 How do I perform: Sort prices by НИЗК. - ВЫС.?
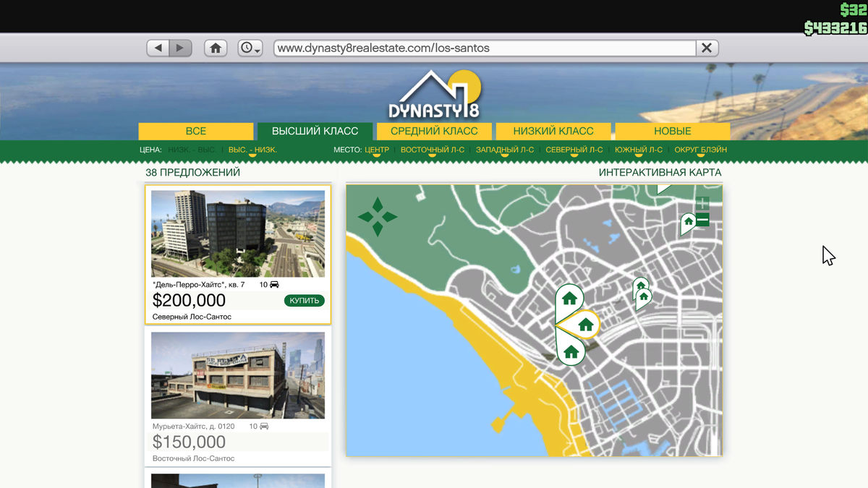click(192, 150)
